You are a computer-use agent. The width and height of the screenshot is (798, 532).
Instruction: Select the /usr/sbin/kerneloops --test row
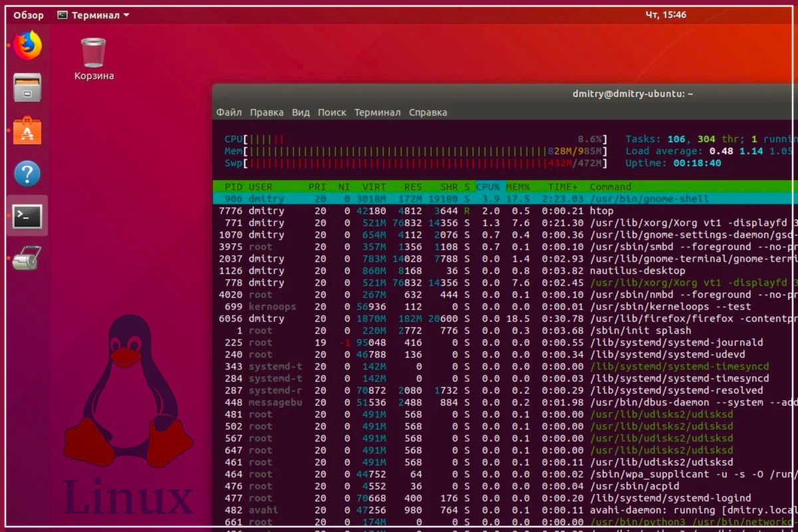tap(505, 307)
